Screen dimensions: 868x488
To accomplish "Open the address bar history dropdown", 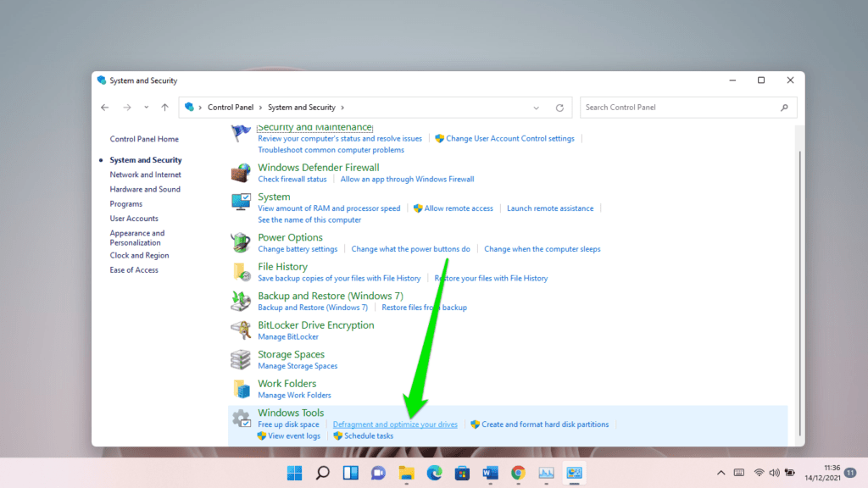I will tap(536, 107).
